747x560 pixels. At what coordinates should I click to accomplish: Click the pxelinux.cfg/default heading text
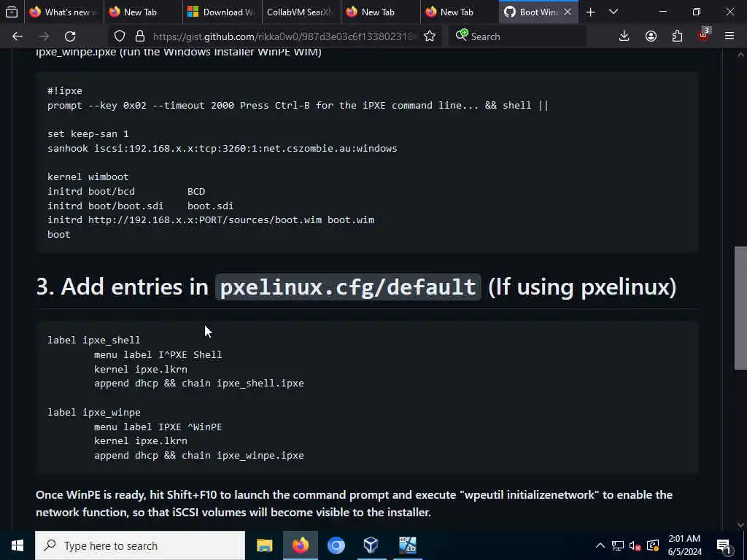pyautogui.click(x=348, y=287)
